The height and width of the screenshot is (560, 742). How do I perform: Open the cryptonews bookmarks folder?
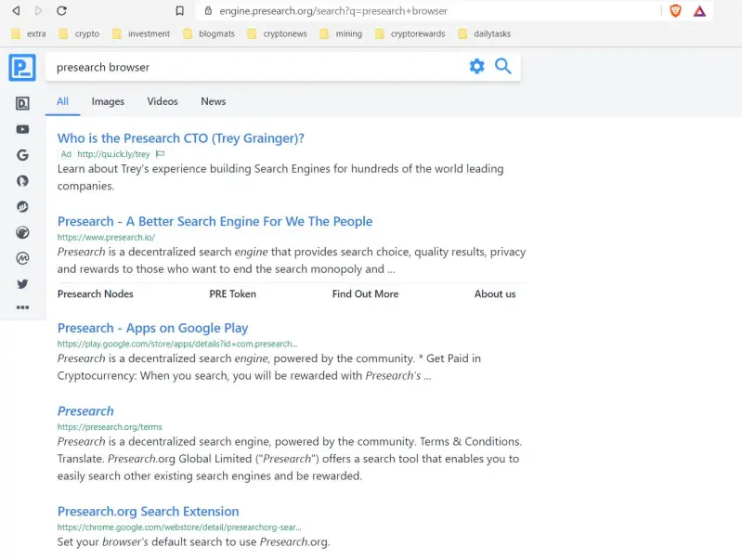pyautogui.click(x=277, y=33)
